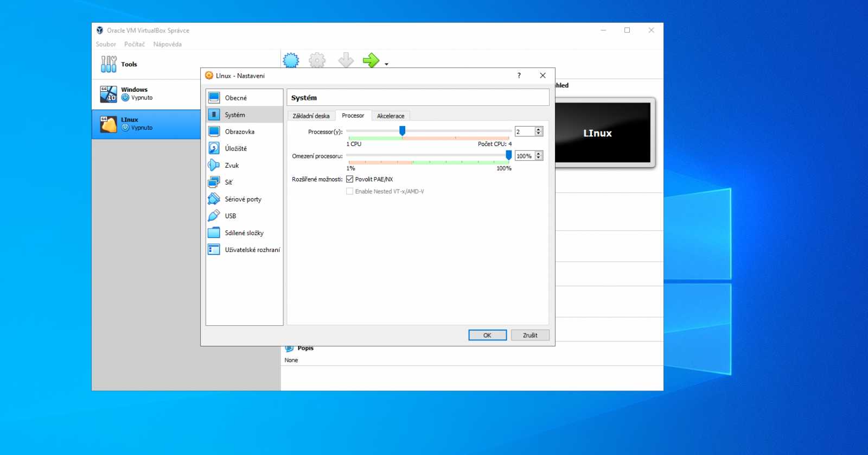Open the Obecné settings category
Image resolution: width=868 pixels, height=455 pixels.
(x=245, y=98)
